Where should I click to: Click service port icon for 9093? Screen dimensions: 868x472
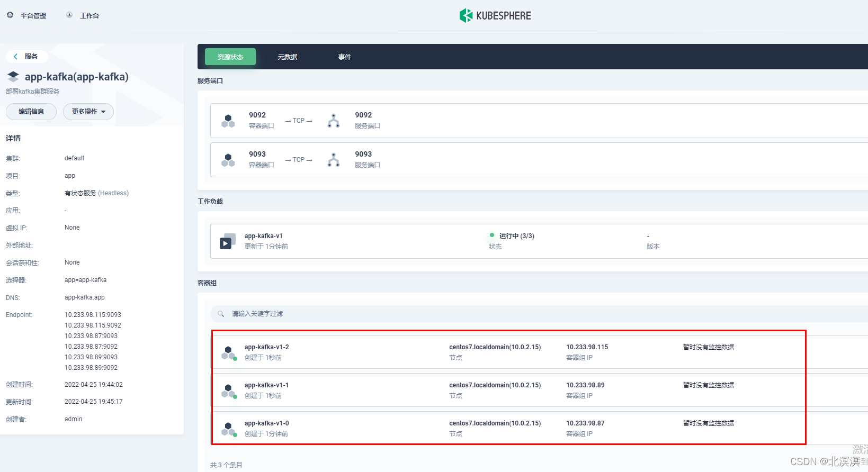click(x=334, y=160)
